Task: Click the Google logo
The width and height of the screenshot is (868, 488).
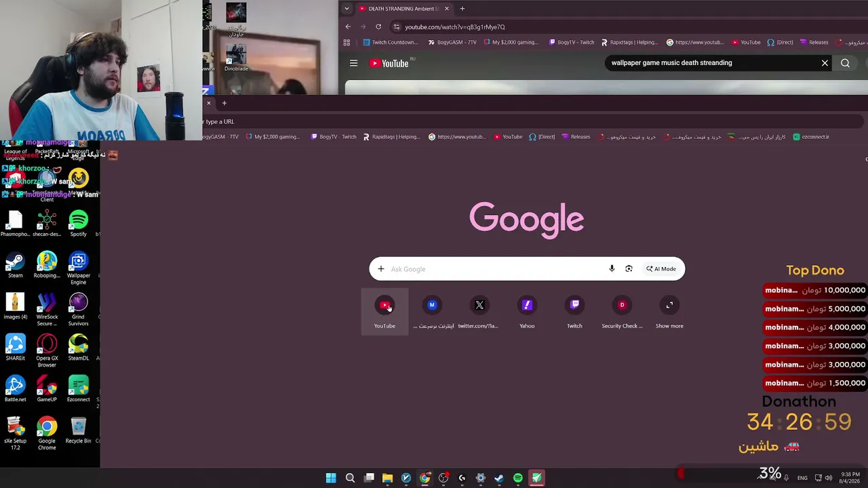Action: coord(527,220)
